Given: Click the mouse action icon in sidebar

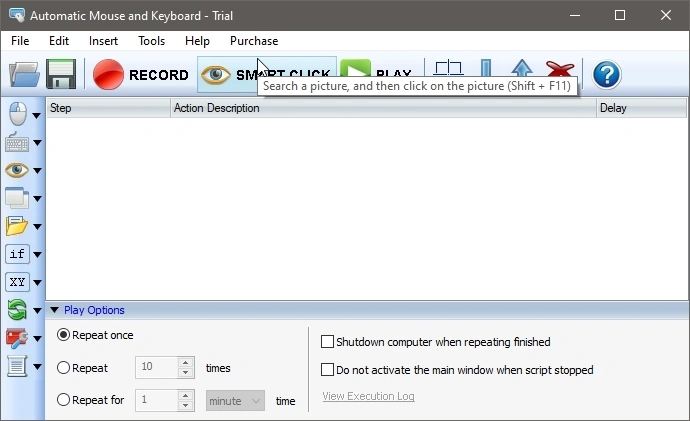Looking at the screenshot, I should point(18,114).
